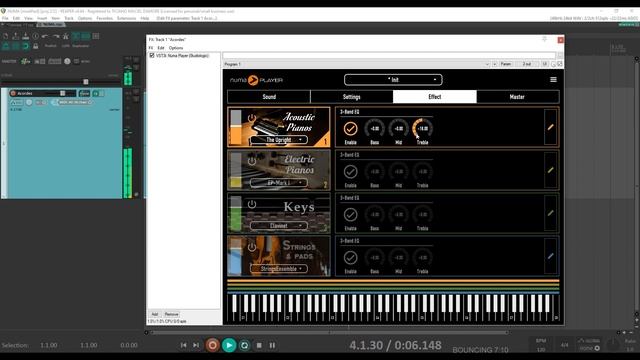Pin the FX window on top

544,39
